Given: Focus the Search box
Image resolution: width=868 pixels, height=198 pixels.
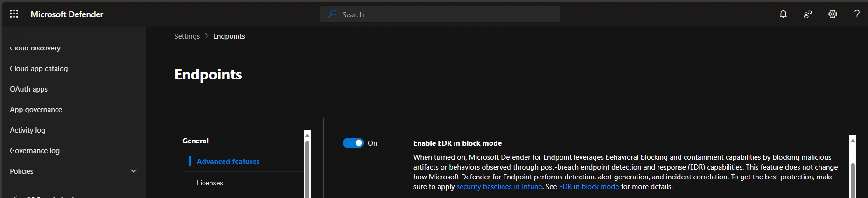Looking at the screenshot, I should tap(440, 14).
